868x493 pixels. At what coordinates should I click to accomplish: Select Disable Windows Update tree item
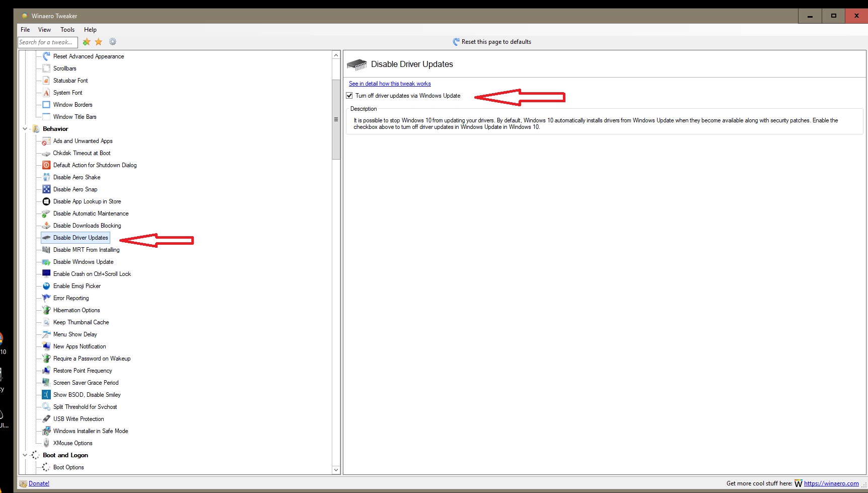tap(83, 262)
